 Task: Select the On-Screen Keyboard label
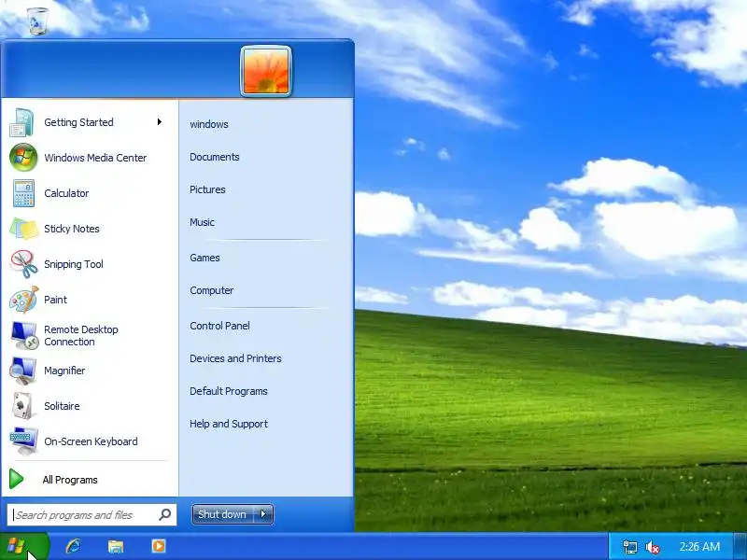click(91, 441)
